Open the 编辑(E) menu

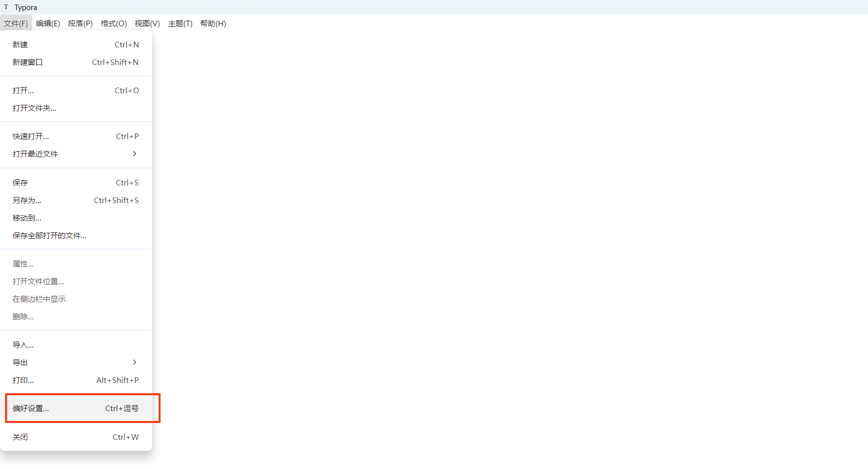pos(48,24)
